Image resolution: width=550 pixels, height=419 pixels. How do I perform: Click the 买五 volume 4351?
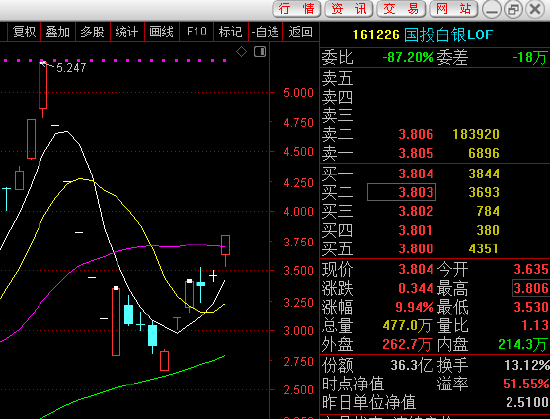(484, 249)
